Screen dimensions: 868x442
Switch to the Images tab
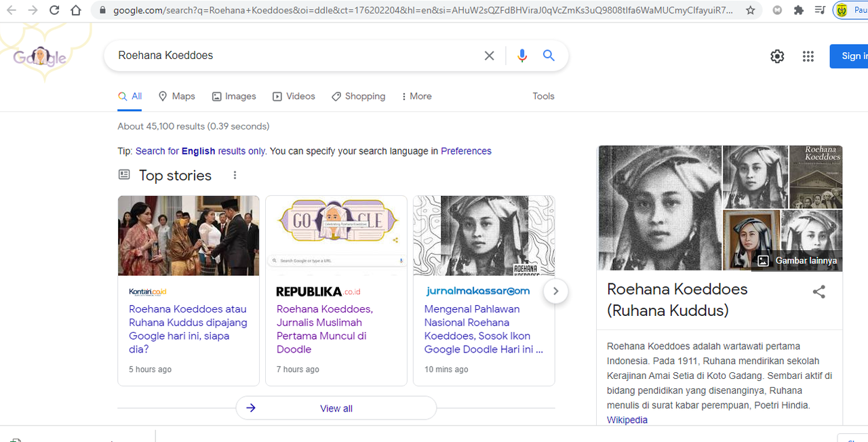point(234,96)
